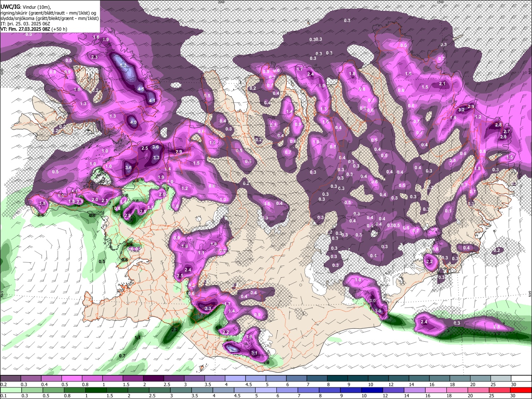Click the lavender-blue swatch between 4 and 4.5
The width and height of the screenshot is (532, 399).
(235, 379)
